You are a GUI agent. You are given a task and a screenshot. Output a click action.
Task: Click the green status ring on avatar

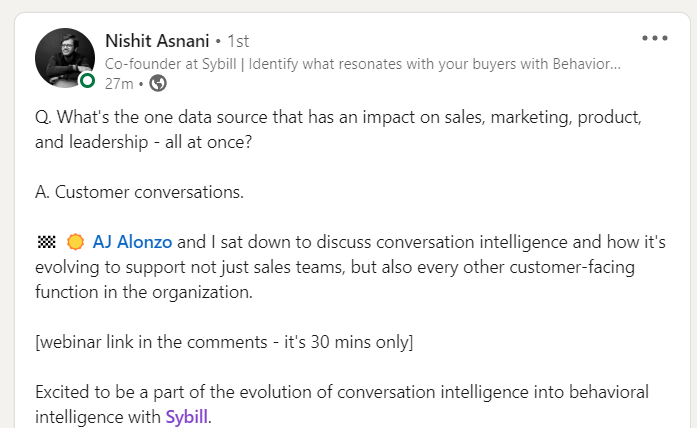88,80
